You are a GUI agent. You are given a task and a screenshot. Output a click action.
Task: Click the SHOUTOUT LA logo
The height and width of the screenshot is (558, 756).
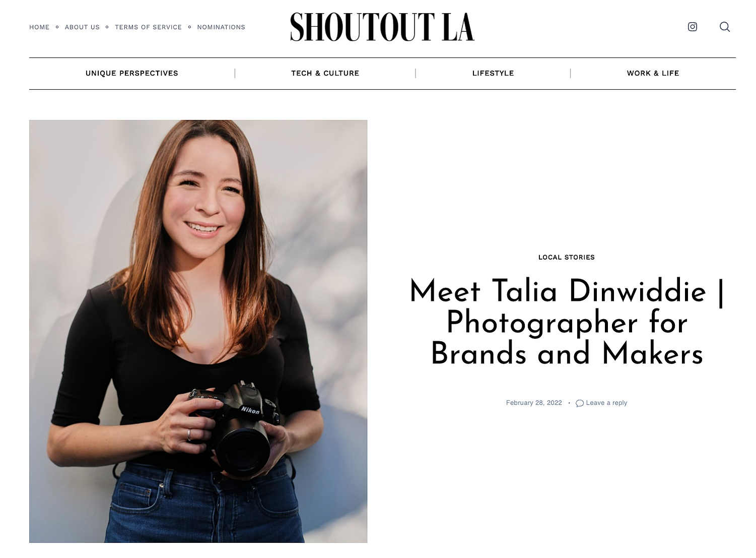(x=382, y=27)
